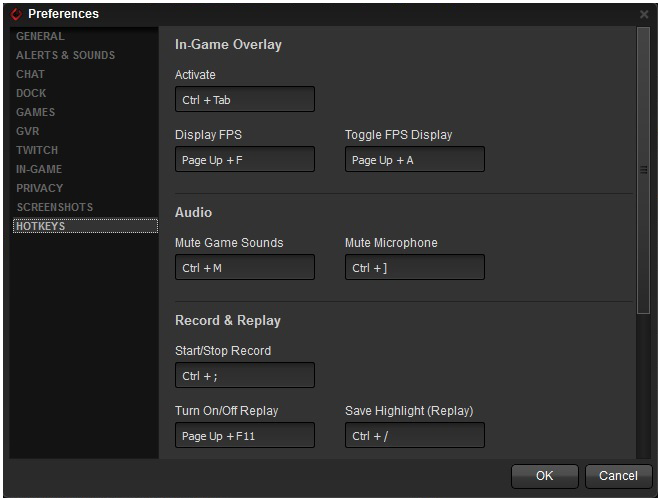Change the Toggle FPS Display hotkey
This screenshot has height=500, width=660.
point(414,159)
